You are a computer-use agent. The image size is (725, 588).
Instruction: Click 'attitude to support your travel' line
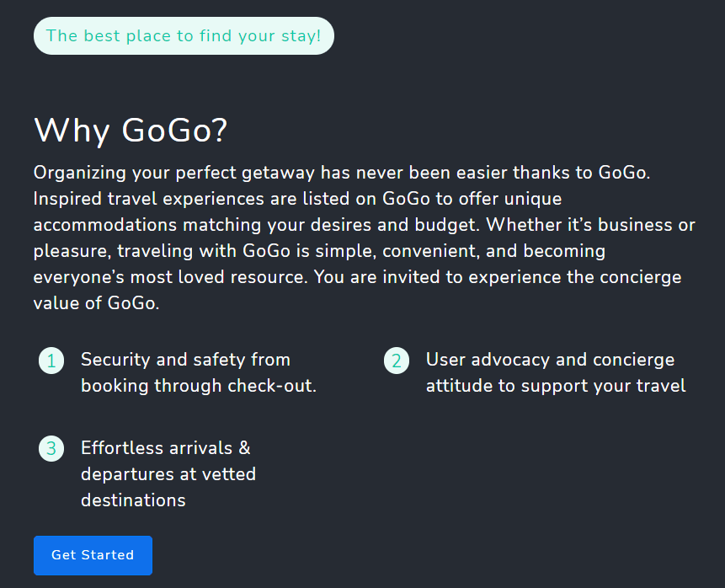[556, 386]
